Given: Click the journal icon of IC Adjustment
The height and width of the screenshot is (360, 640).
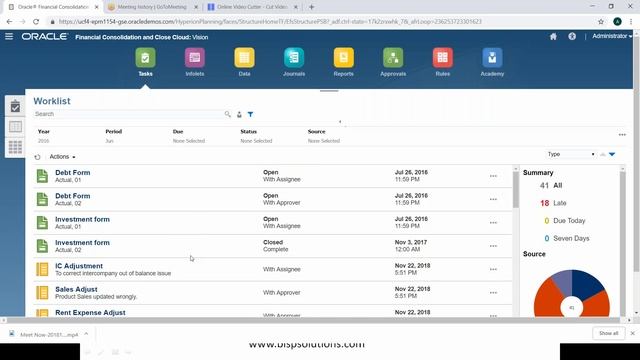Looking at the screenshot, I should 42,269.
